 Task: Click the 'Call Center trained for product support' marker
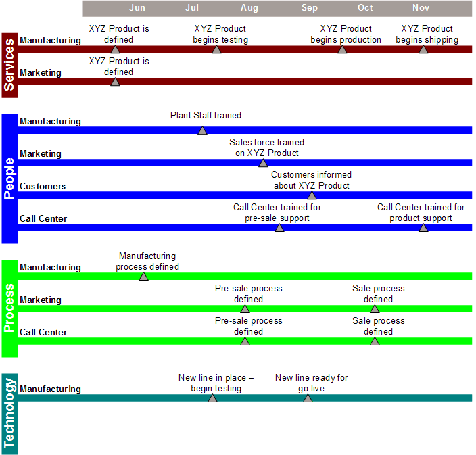coord(423,228)
